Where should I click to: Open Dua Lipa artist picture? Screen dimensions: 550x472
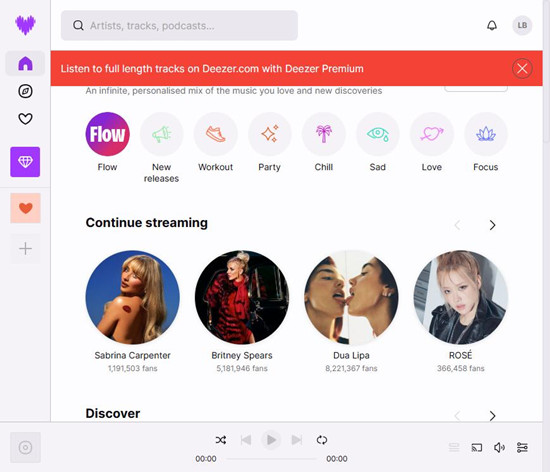click(x=351, y=297)
